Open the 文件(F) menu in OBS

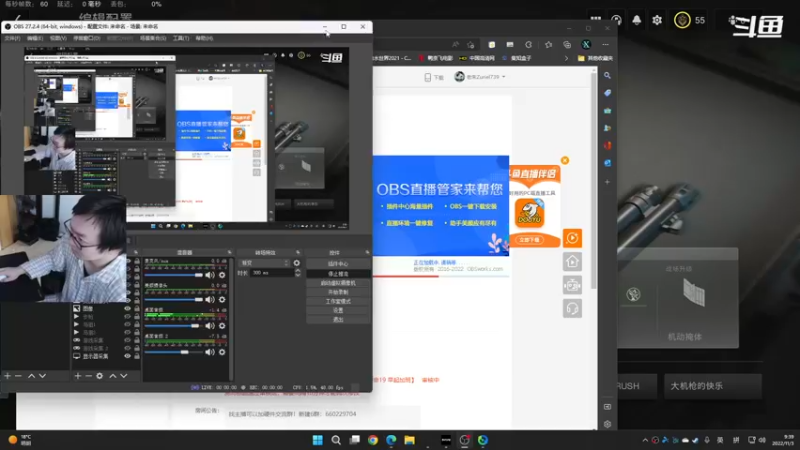click(x=12, y=38)
